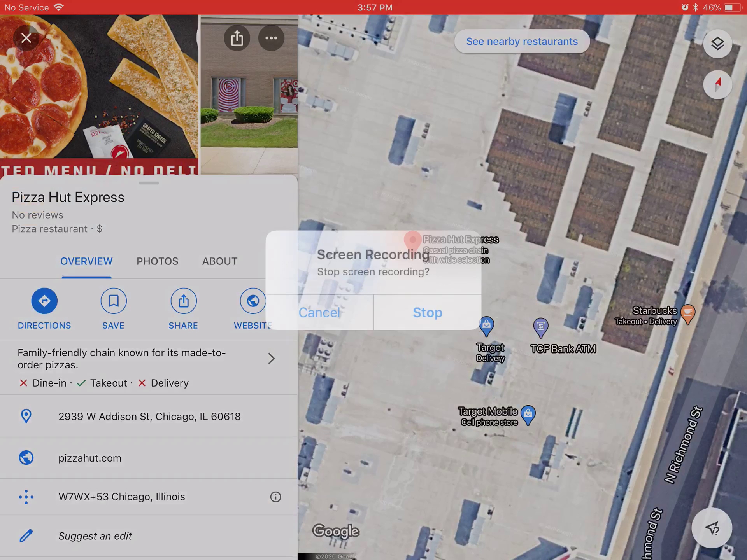This screenshot has height=560, width=747.
Task: Switch to the About tab
Action: [x=219, y=261]
